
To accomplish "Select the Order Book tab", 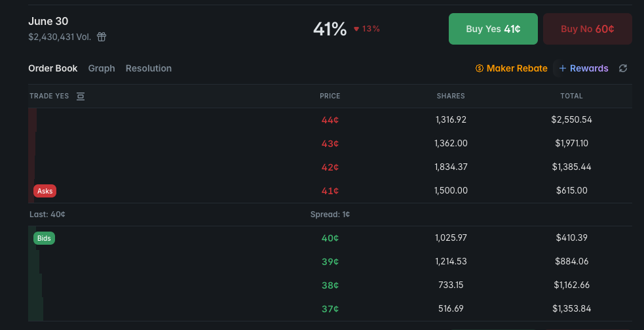I will coord(53,68).
